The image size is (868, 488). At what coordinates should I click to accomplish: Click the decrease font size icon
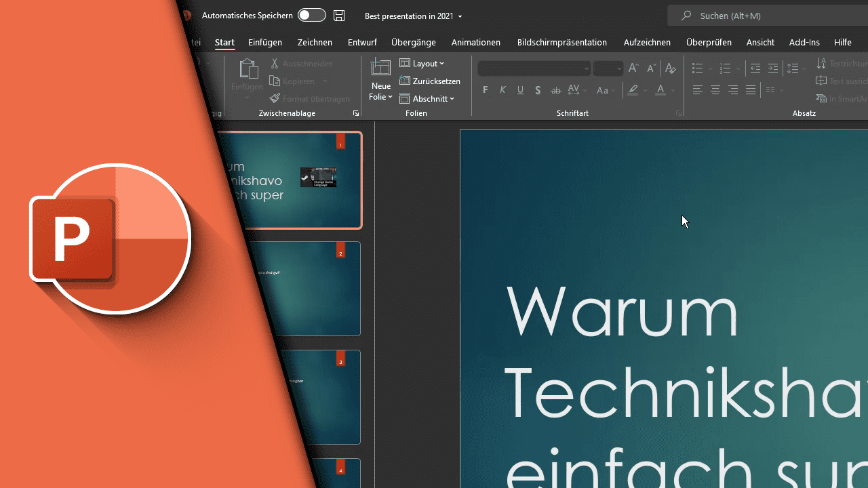coord(652,68)
